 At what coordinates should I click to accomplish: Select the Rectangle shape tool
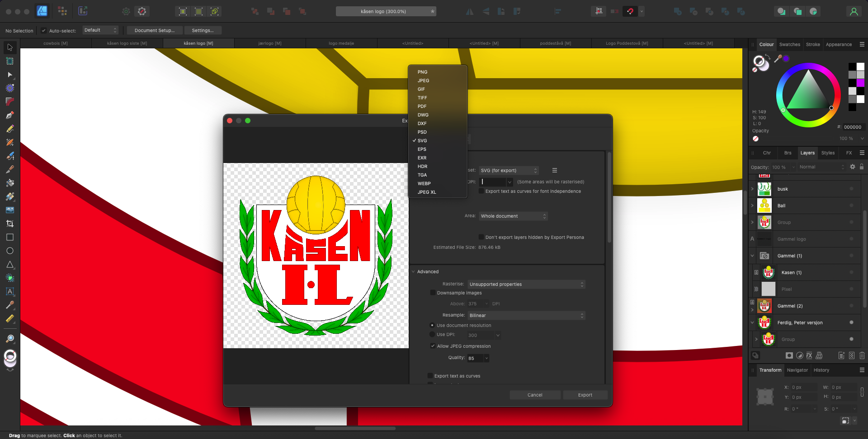pyautogui.click(x=10, y=237)
